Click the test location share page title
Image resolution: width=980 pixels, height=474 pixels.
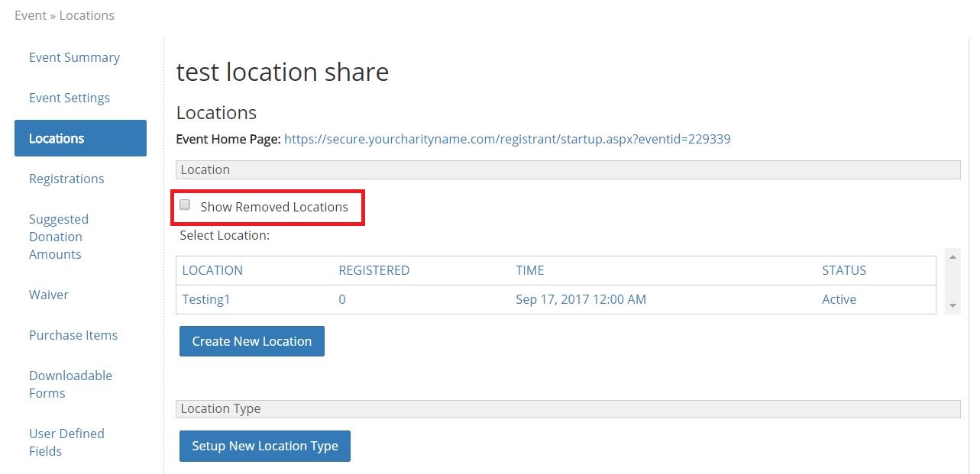point(283,72)
